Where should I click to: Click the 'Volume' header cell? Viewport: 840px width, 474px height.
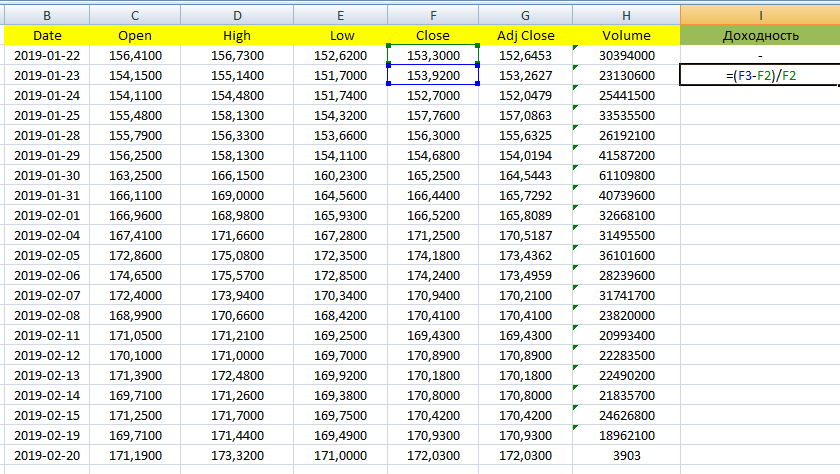tap(626, 35)
